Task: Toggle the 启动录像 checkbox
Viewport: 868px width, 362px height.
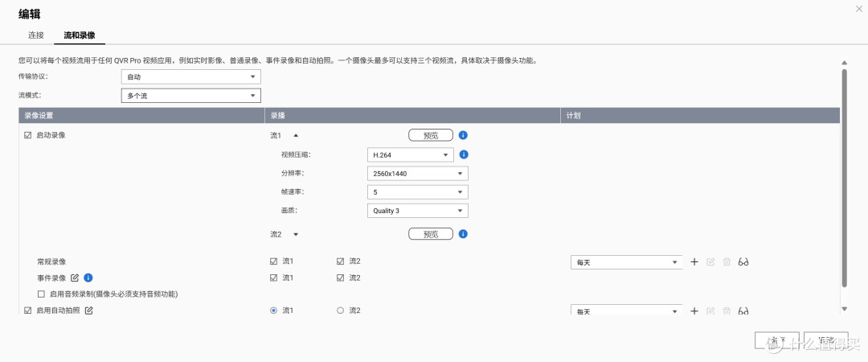Action: tap(27, 134)
